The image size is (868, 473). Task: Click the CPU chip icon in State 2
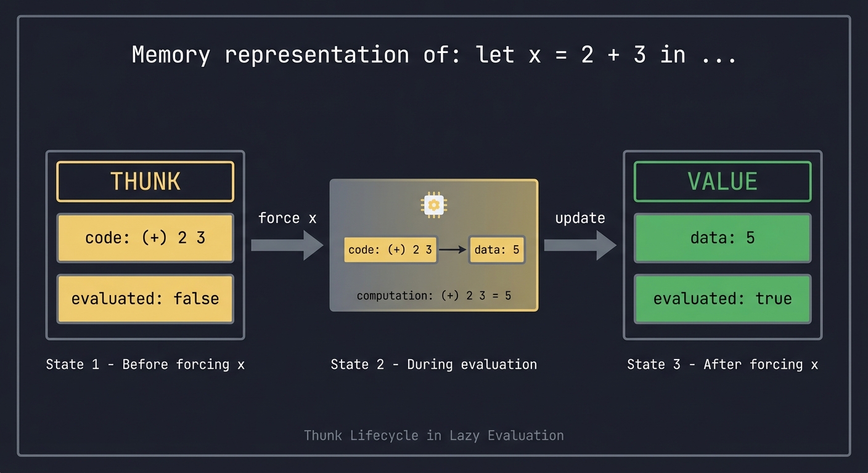coord(434,204)
